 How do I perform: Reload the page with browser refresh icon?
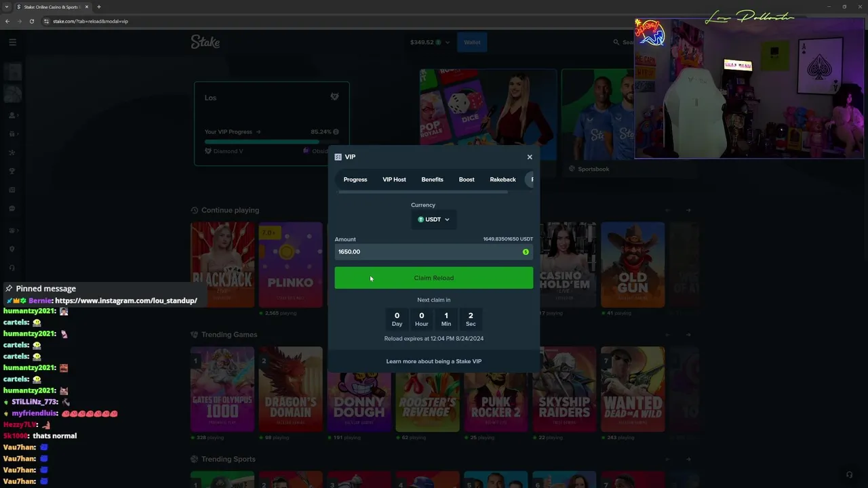(32, 21)
